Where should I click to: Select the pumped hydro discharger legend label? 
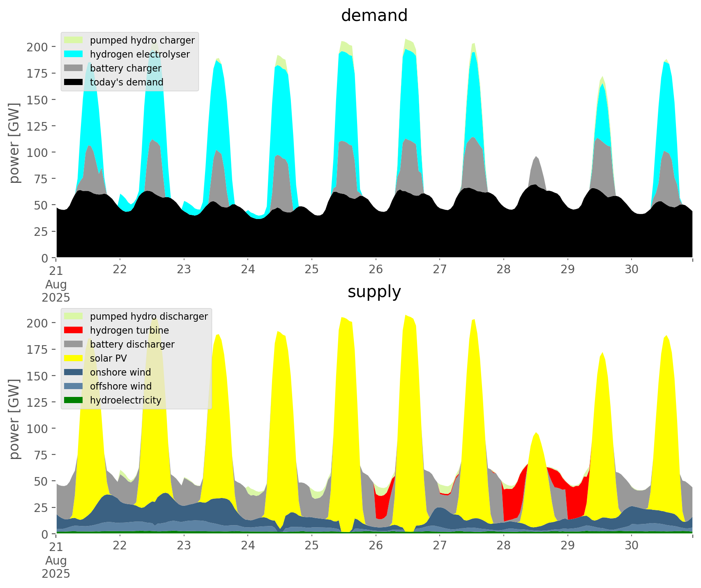tap(149, 316)
